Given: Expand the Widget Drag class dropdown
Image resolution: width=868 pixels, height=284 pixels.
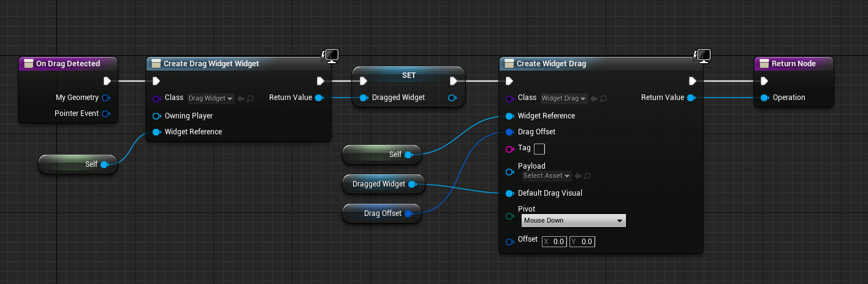Looking at the screenshot, I should 564,98.
